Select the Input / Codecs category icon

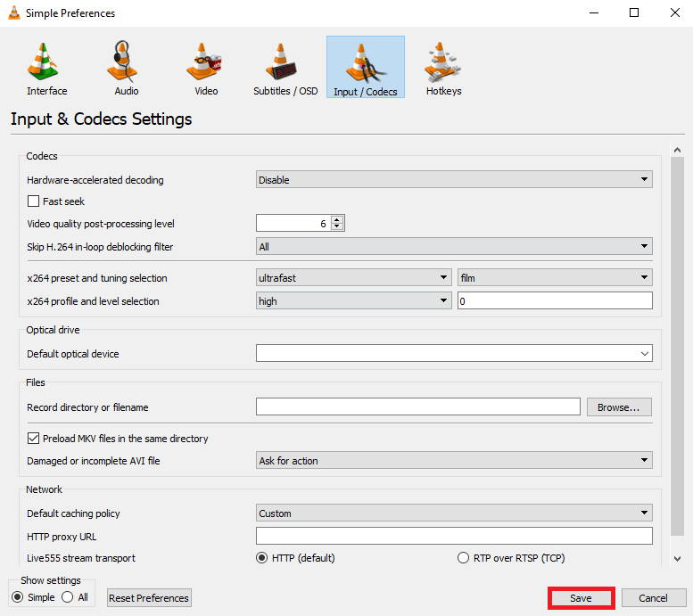pos(365,67)
